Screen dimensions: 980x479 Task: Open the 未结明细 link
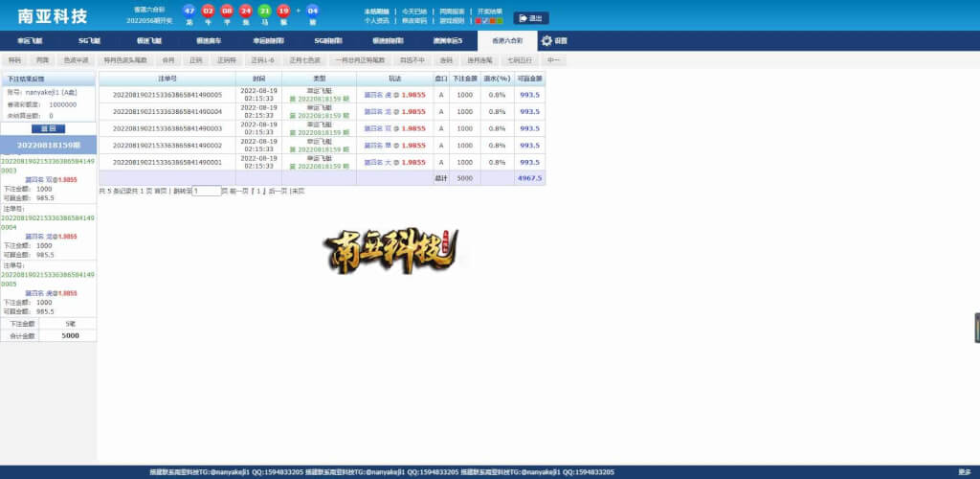[x=376, y=11]
